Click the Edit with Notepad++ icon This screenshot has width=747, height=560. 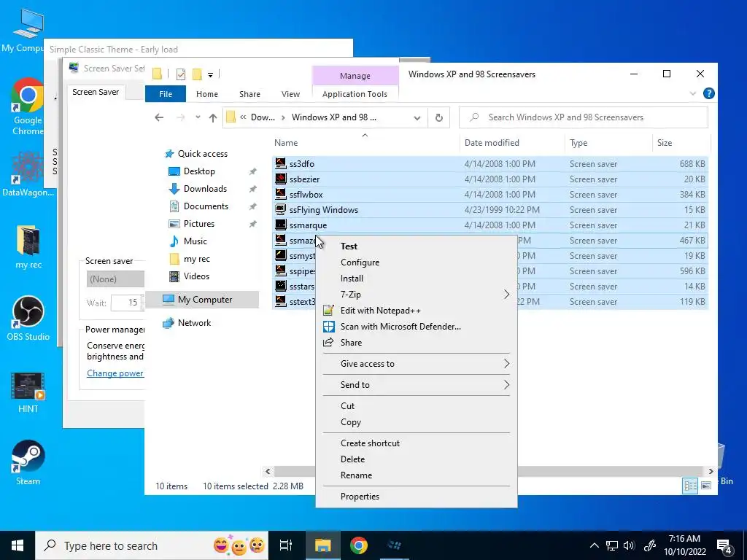[x=328, y=311]
